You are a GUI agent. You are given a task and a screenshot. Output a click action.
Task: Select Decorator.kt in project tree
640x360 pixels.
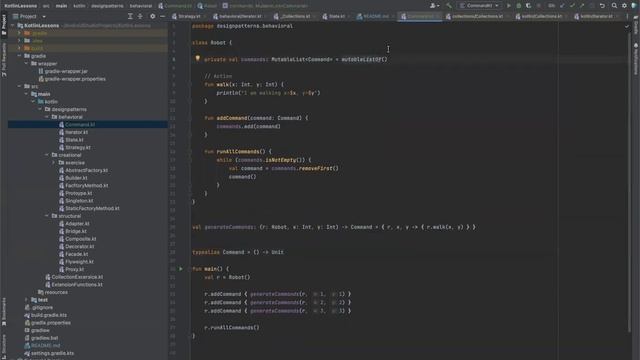click(80, 247)
